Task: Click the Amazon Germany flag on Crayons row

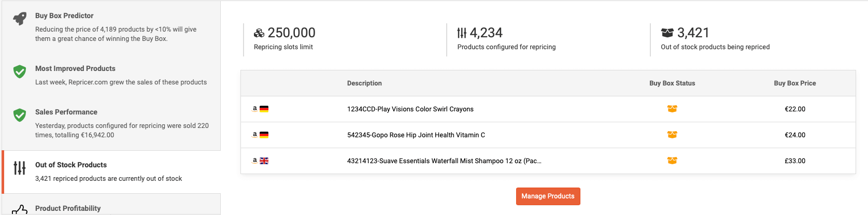Action: [264, 109]
